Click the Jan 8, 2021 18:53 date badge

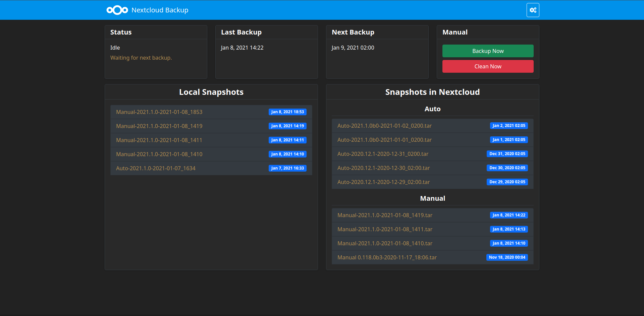tap(287, 112)
